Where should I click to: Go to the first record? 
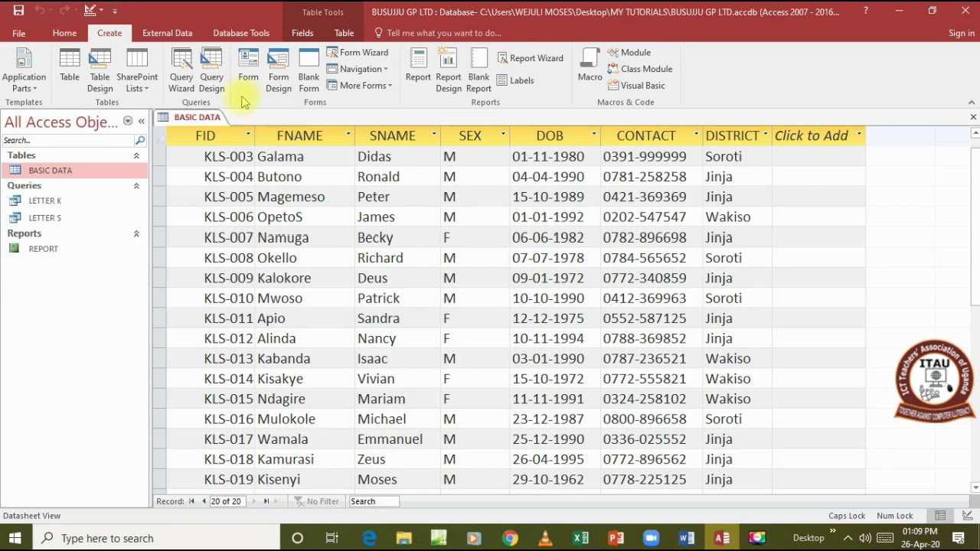coord(192,501)
